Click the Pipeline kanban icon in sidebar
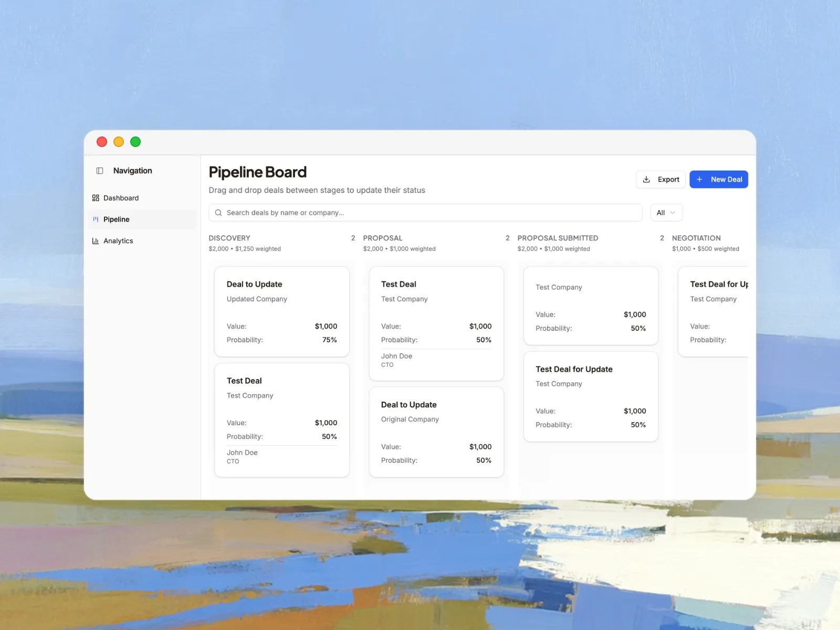 (x=95, y=219)
